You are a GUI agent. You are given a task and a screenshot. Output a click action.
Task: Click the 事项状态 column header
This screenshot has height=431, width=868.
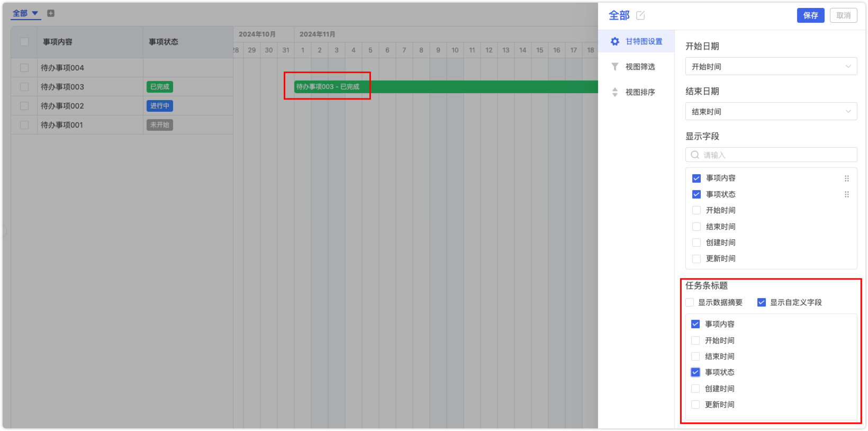(x=188, y=42)
